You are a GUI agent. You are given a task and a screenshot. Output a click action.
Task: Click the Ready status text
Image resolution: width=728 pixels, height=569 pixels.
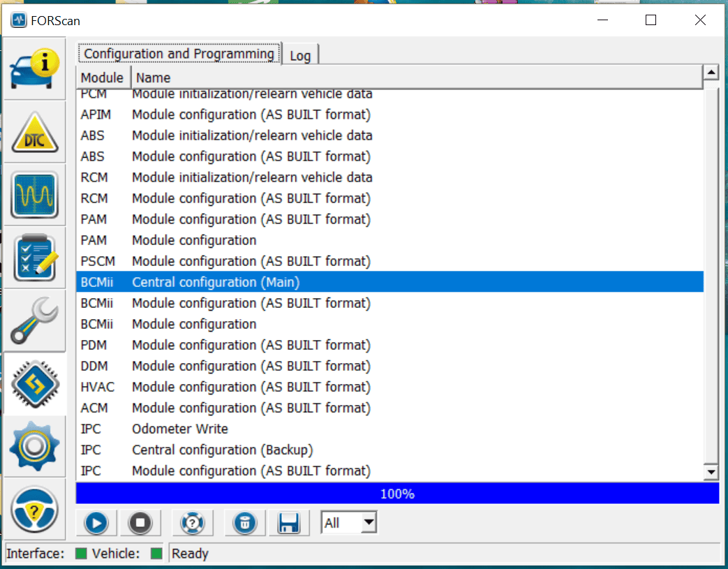[190, 554]
